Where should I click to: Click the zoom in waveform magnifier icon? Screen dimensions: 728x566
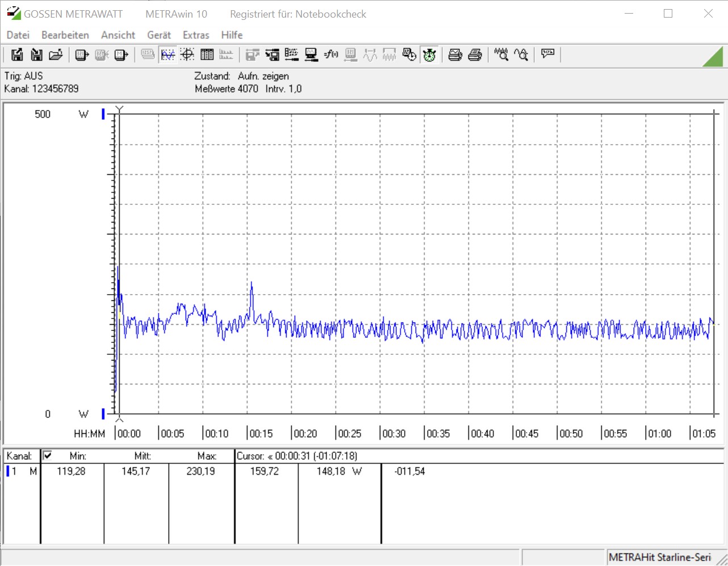(x=501, y=54)
